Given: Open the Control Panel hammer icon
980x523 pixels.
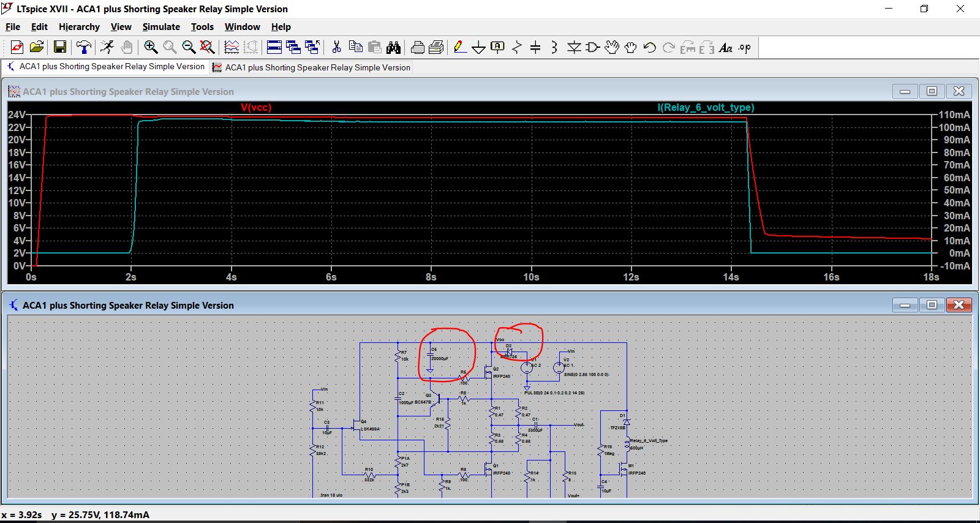Looking at the screenshot, I should coord(84,47).
